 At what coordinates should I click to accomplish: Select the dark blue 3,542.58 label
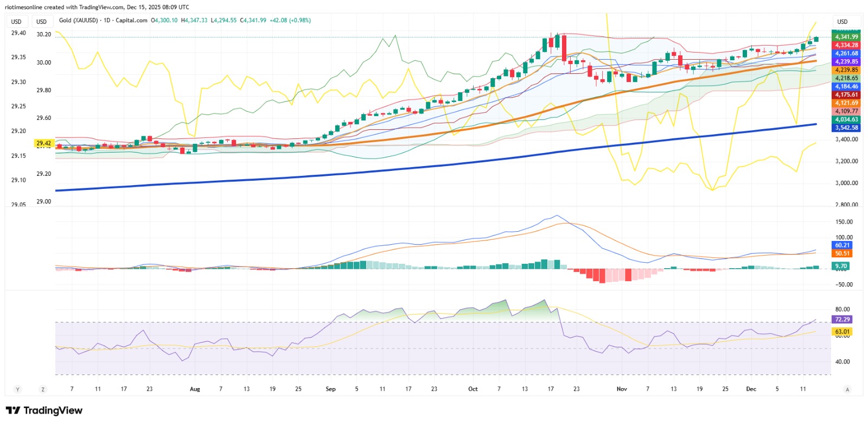tap(846, 128)
